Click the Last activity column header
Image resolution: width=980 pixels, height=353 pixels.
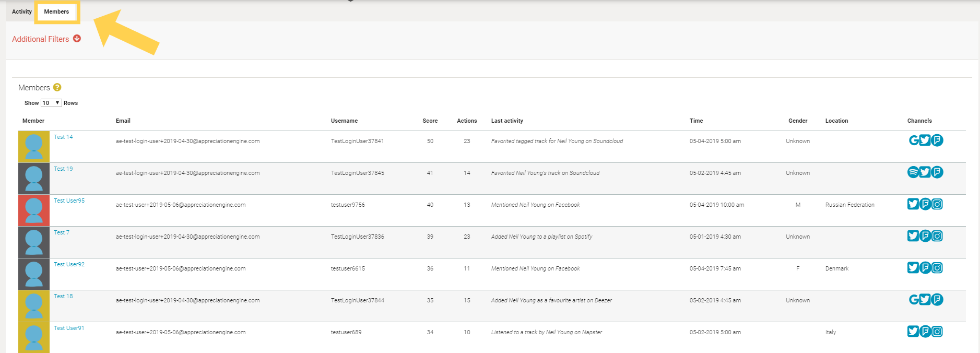click(x=507, y=121)
